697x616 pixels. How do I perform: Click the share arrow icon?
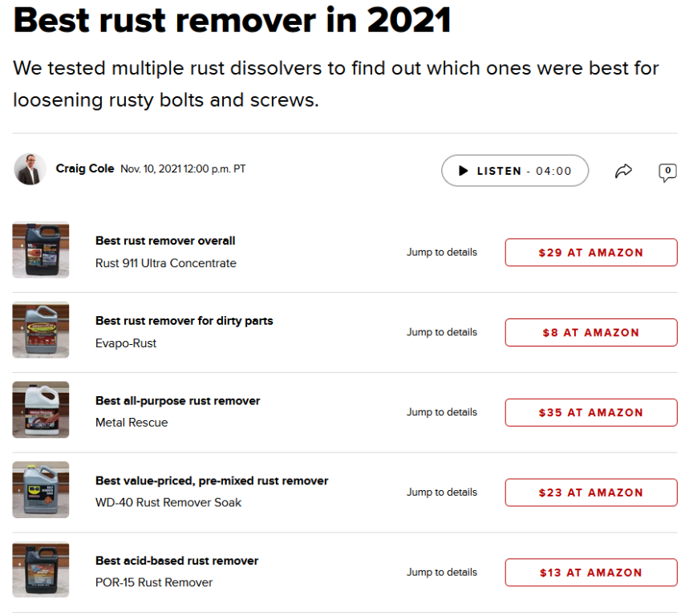click(x=623, y=171)
